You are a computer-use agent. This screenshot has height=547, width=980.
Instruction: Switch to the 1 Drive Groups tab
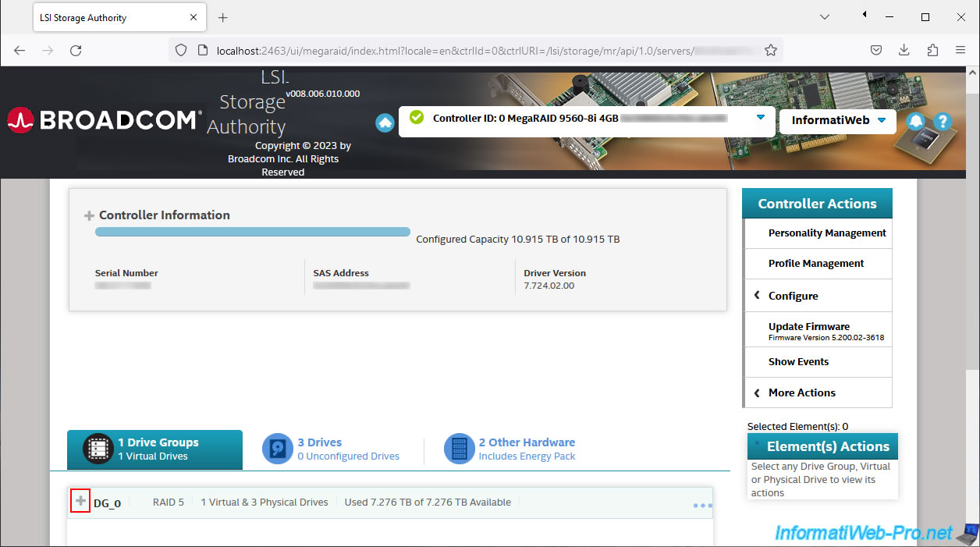pyautogui.click(x=154, y=449)
